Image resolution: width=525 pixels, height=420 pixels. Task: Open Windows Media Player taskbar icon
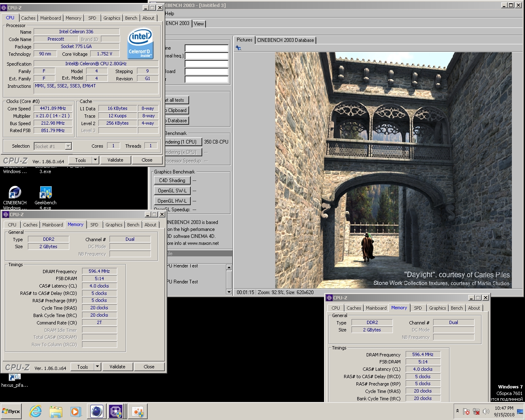click(75, 411)
